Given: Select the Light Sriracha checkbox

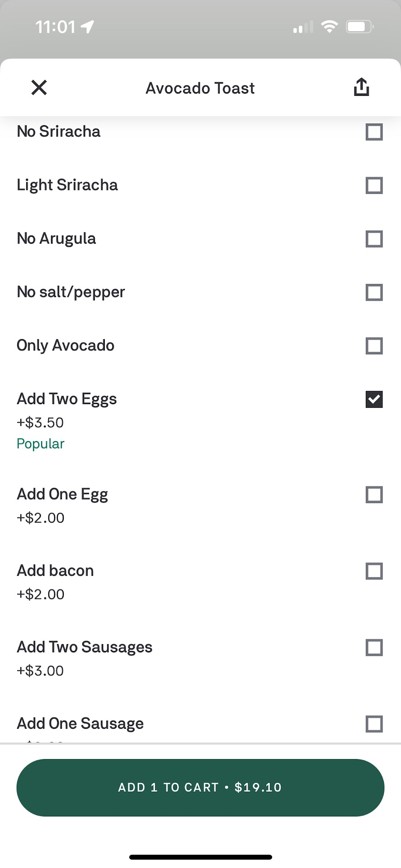Looking at the screenshot, I should [x=374, y=185].
